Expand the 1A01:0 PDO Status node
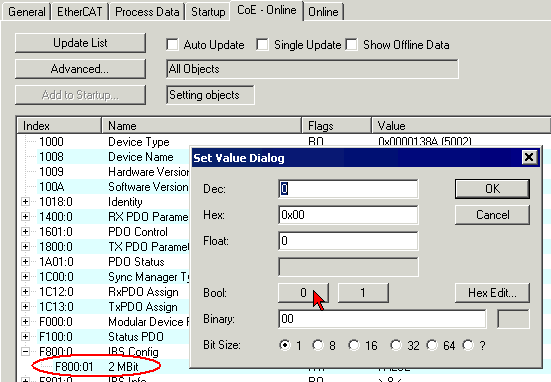Viewport: 551px width, 382px height. coord(25,262)
